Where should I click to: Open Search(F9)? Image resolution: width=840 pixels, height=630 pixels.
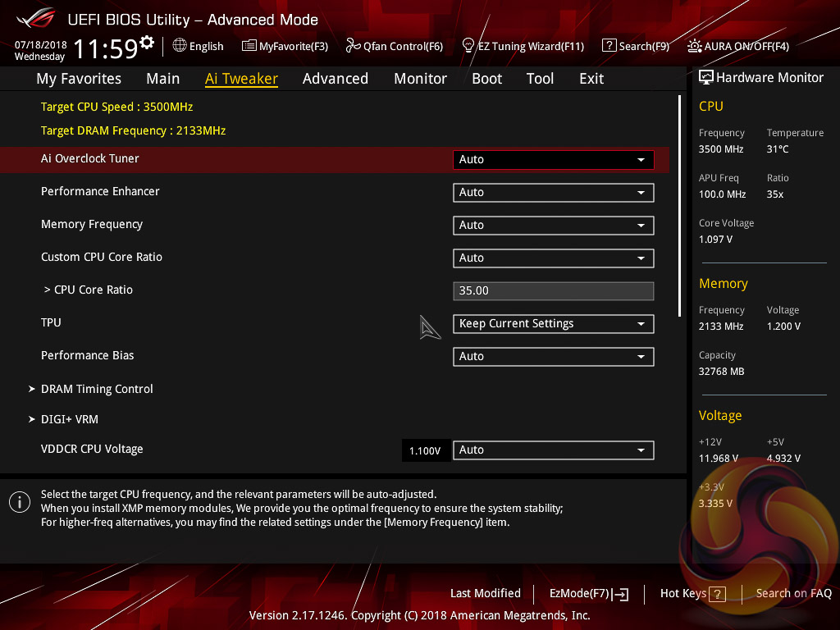coord(636,46)
